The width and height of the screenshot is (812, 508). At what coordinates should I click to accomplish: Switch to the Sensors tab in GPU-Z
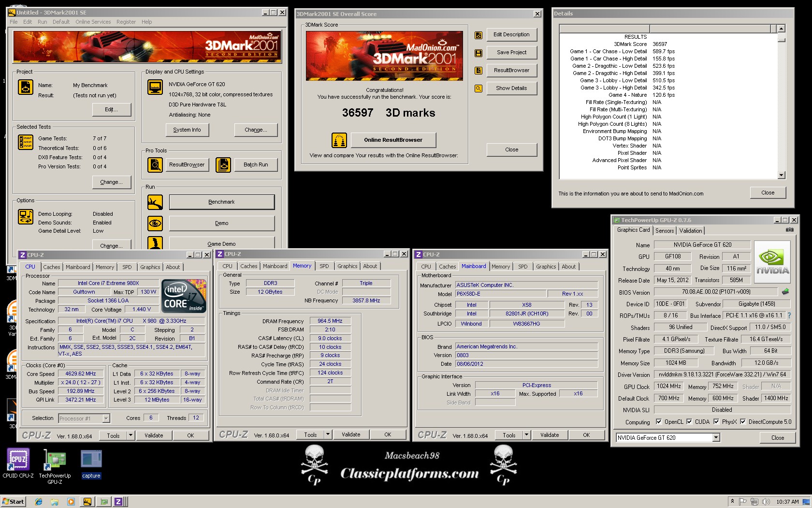click(665, 231)
